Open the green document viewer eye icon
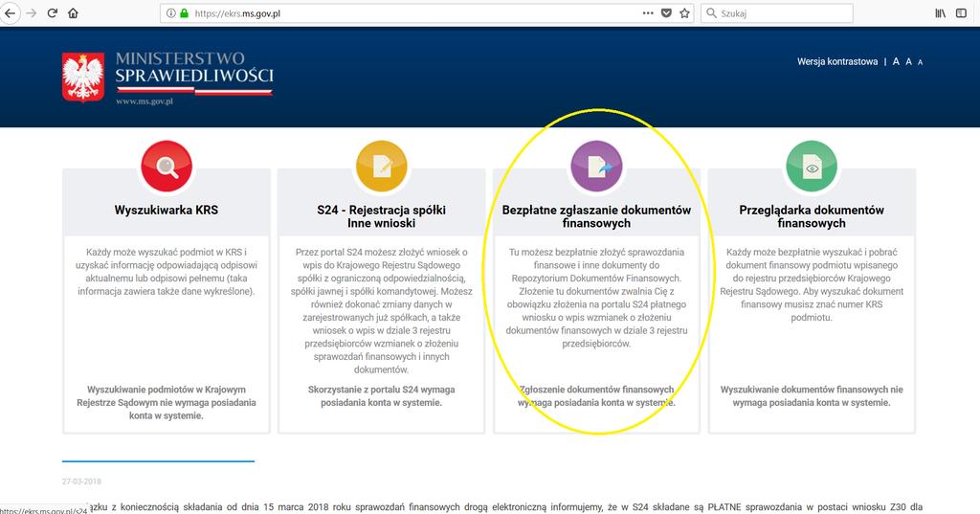This screenshot has width=980, height=514. [812, 166]
